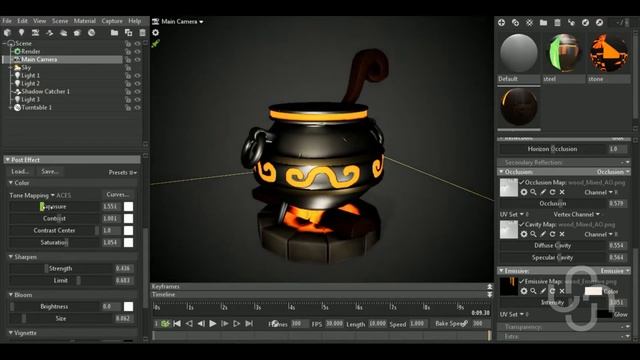Open the Material menu
Screen dimensions: 640x360
coord(84,21)
